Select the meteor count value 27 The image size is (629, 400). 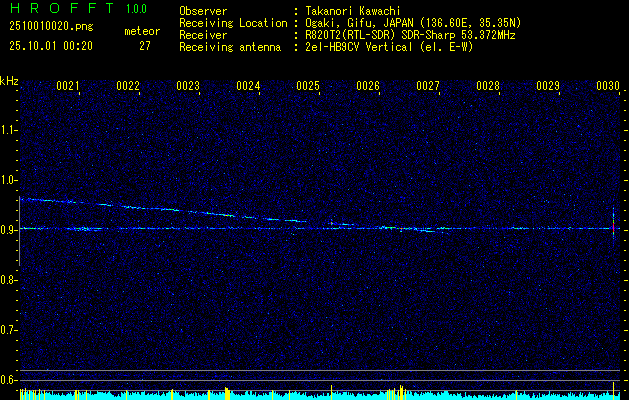[x=145, y=46]
